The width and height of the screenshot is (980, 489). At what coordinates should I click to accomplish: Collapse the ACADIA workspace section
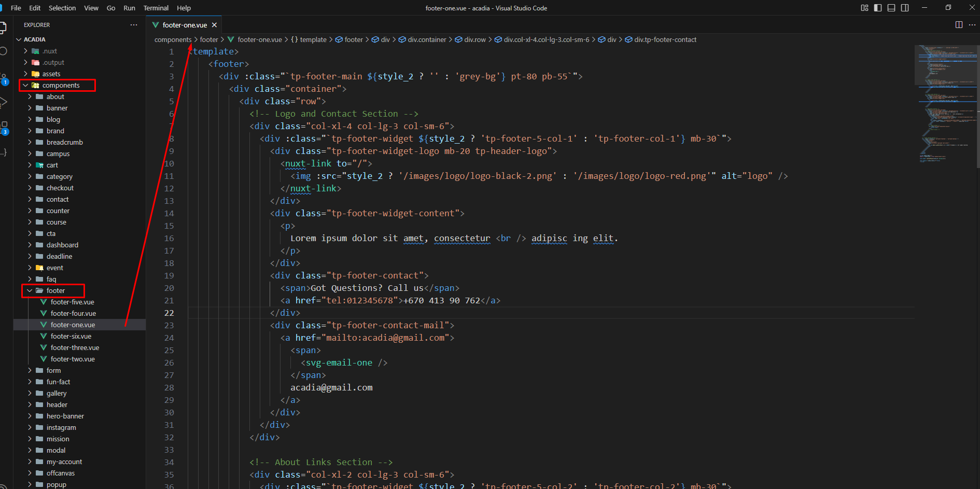point(19,39)
